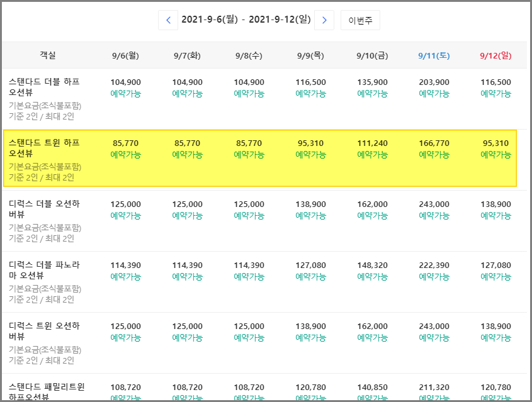Pick 예약가능 for 스탠다드 트윈 하프 오션뷰 on 9/8

249,155
